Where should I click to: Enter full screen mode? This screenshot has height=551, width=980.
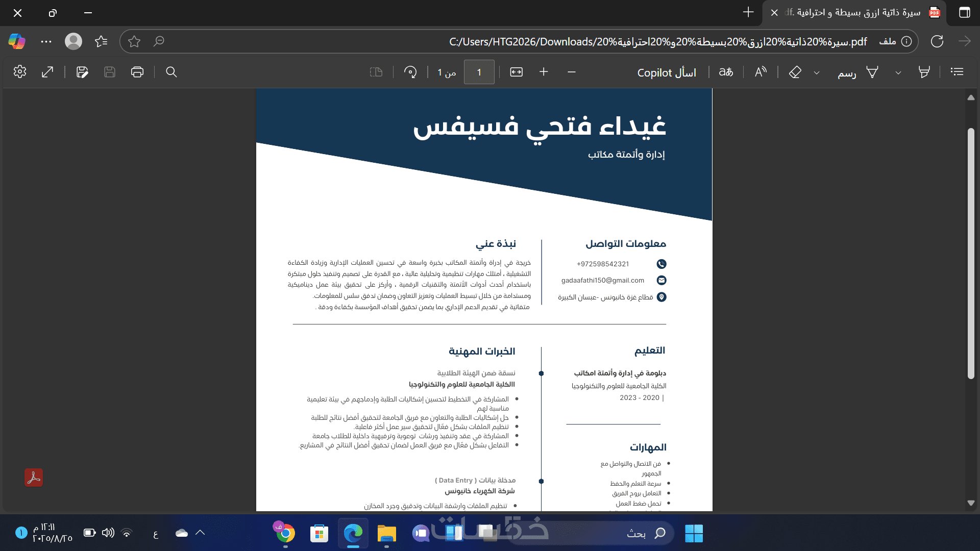(47, 72)
